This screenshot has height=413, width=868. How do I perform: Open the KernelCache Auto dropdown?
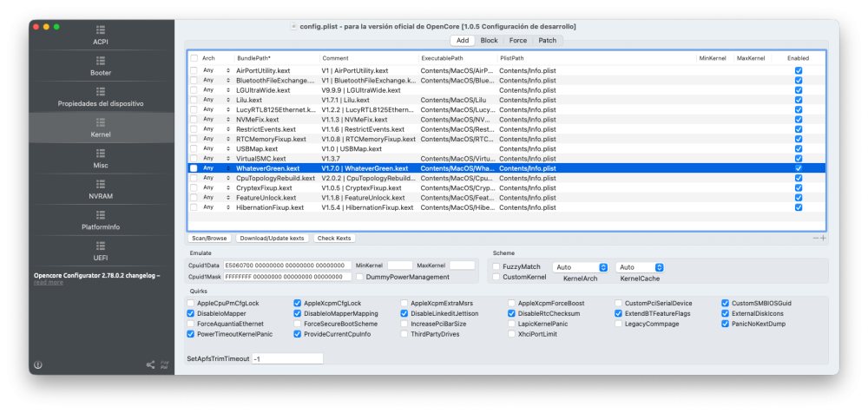click(640, 267)
